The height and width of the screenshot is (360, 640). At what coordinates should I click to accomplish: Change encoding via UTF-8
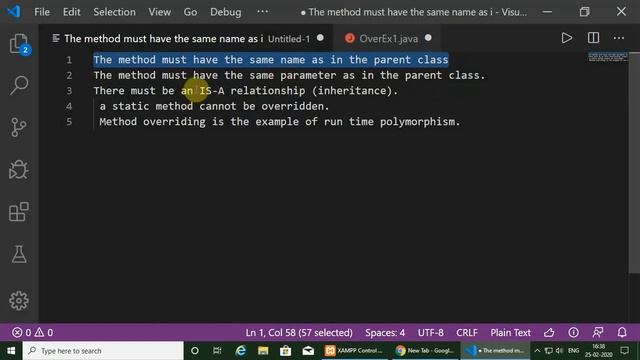[430, 332]
